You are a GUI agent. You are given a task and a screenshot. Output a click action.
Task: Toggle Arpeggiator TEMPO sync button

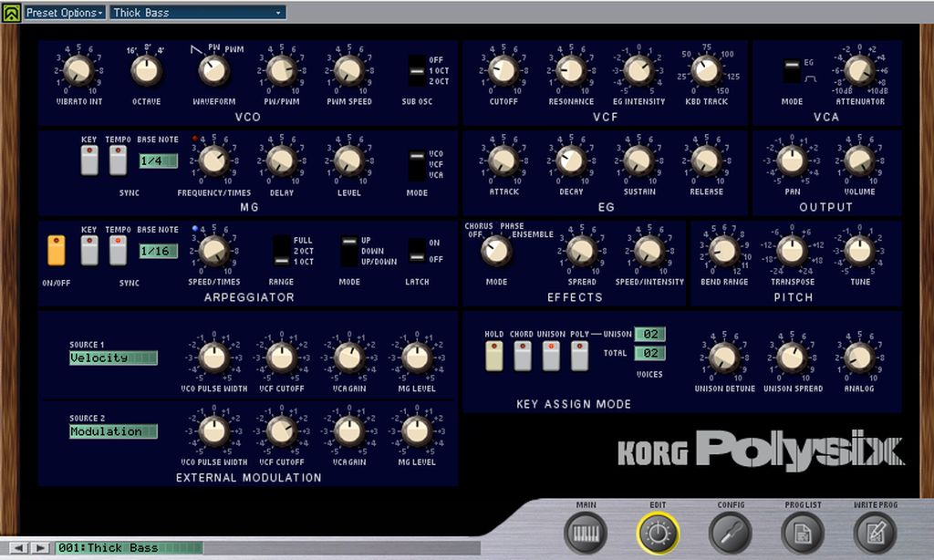pos(118,250)
